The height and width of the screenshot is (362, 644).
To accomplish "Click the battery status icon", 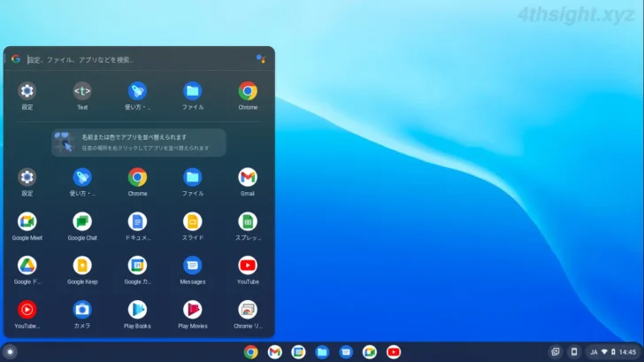I will pos(613,352).
